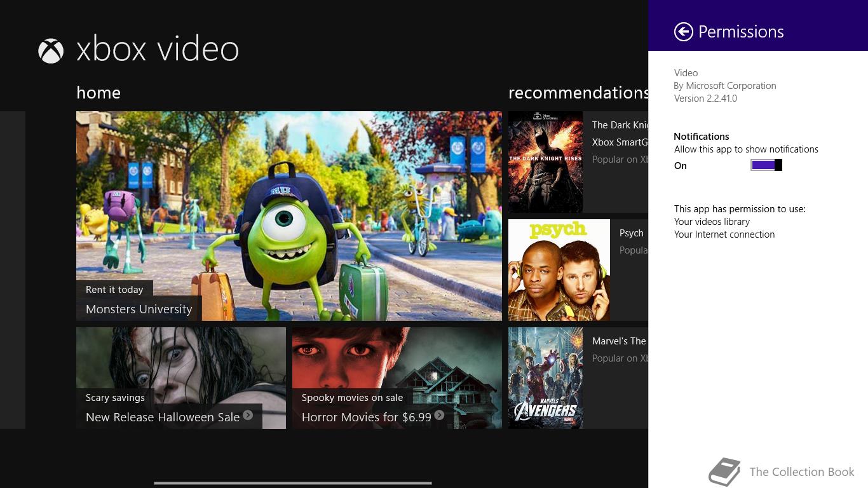Click the Notifications heading
Viewport: 868px width, 488px height.
pos(702,137)
